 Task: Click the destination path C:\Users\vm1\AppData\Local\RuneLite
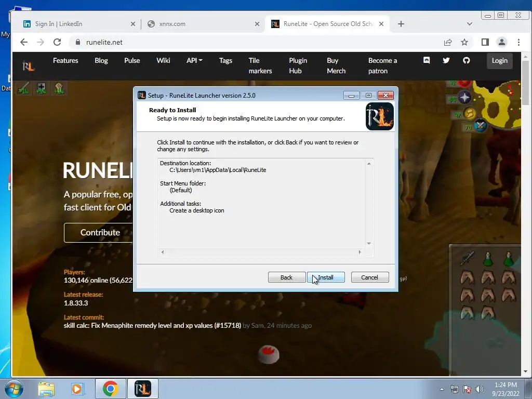tap(218, 170)
